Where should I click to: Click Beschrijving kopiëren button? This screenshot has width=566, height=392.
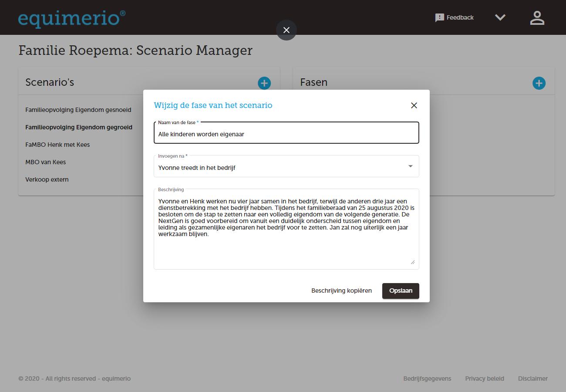(341, 291)
